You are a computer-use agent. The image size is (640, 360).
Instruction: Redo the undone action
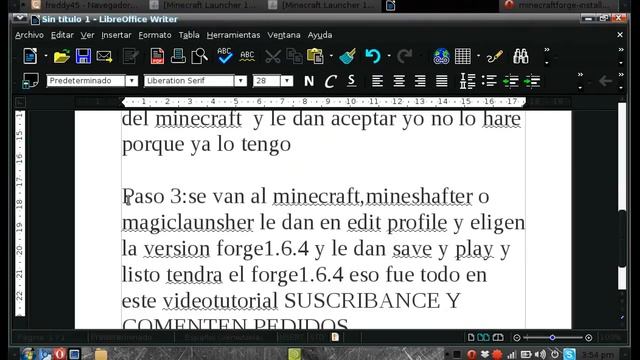click(x=404, y=56)
